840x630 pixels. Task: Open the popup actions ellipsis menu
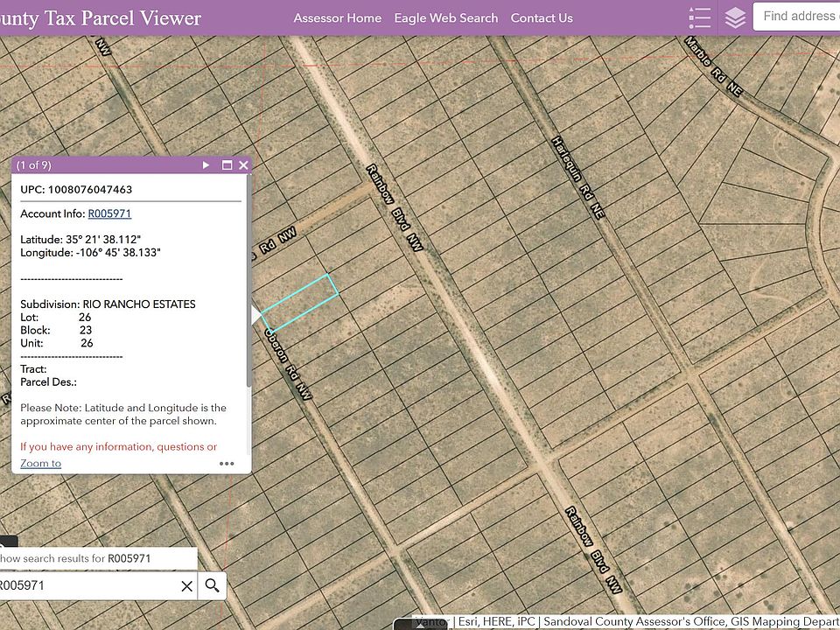(x=227, y=464)
